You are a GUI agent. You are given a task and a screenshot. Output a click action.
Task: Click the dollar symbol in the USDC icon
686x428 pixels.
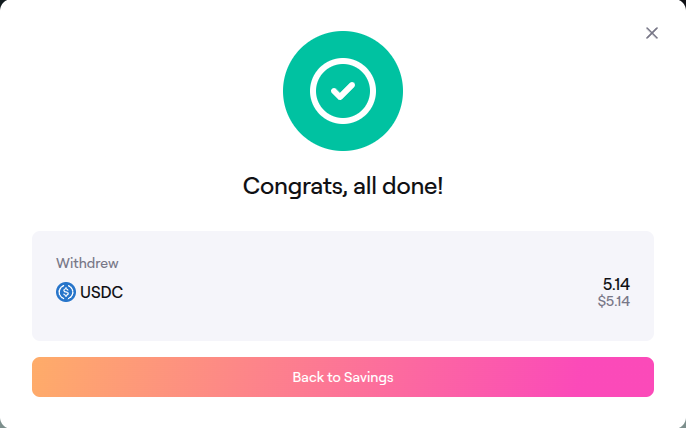[66, 292]
